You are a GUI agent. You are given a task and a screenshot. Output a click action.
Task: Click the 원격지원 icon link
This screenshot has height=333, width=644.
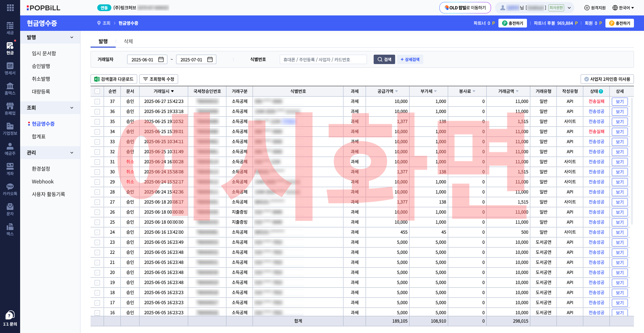[595, 8]
